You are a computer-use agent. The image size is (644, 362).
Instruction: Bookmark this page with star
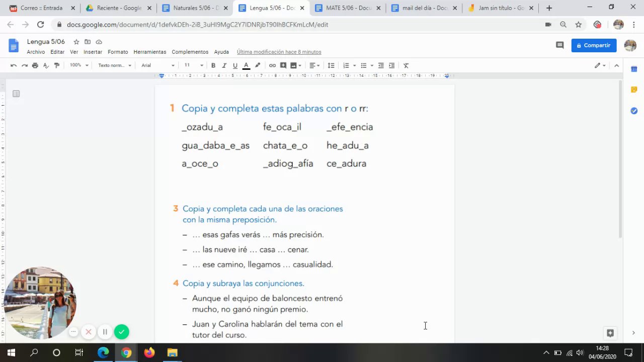pyautogui.click(x=579, y=24)
